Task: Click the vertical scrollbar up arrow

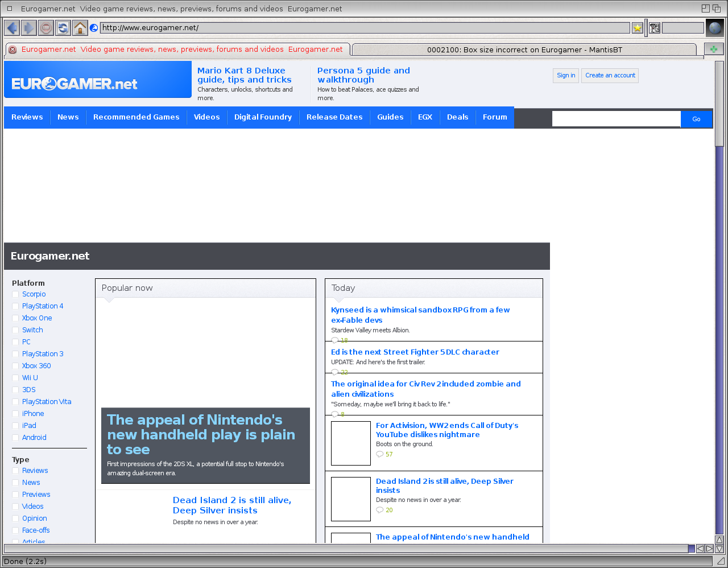Action: point(719,540)
